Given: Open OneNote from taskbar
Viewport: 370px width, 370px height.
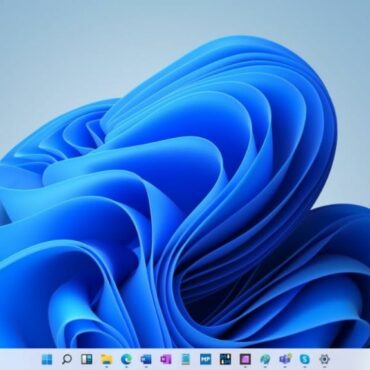Looking at the screenshot, I should (166, 359).
